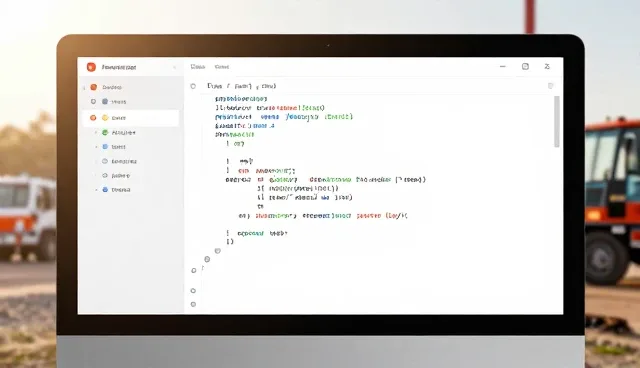
Task: Click the light-blue icon below the green icon
Action: [105, 146]
